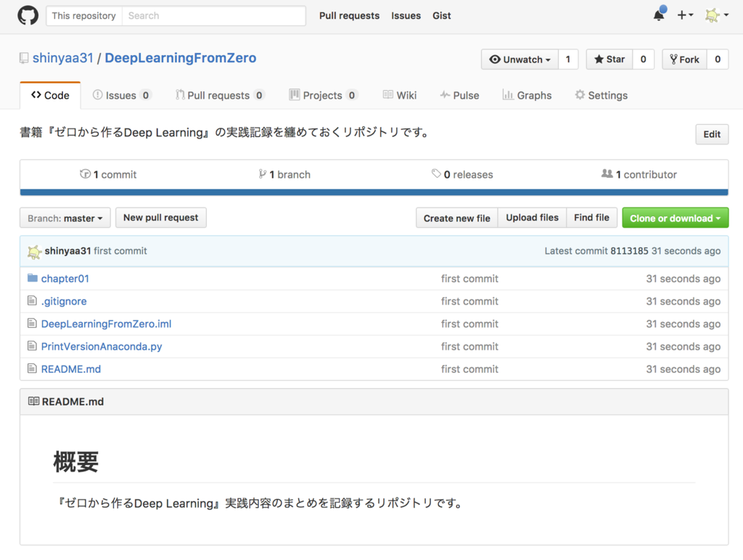
Task: Open DeepLearningFromZero repository title link
Action: (181, 58)
